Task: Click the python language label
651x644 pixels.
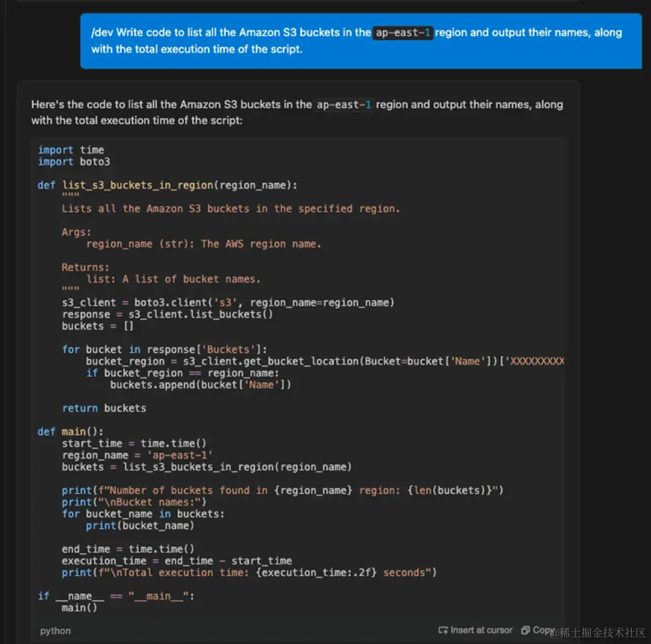Action: tap(55, 631)
